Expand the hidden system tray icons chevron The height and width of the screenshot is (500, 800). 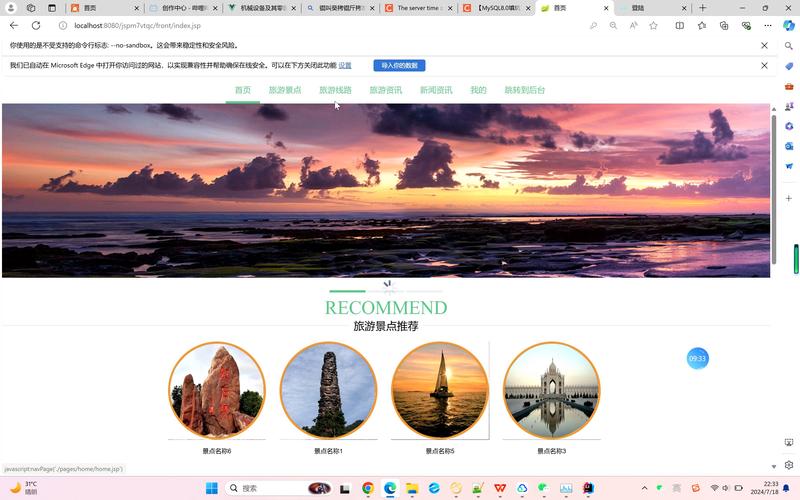click(644, 488)
